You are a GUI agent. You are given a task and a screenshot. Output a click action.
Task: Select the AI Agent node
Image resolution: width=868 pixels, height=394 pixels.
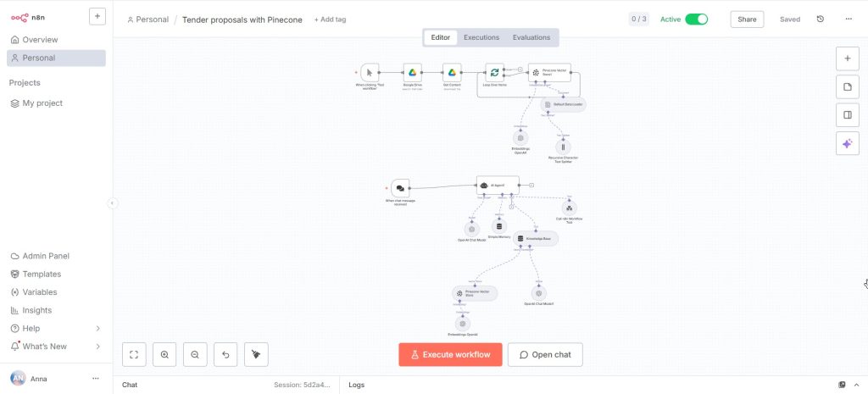[497, 186]
